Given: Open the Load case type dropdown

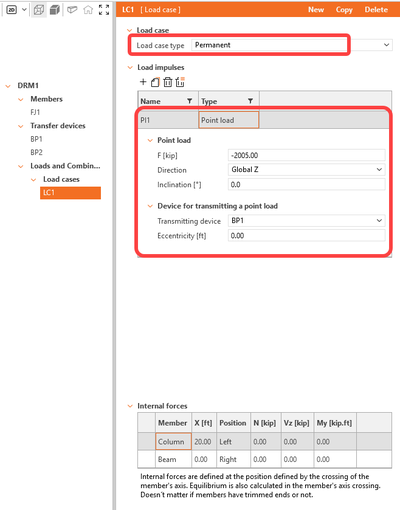Looking at the screenshot, I should click(386, 45).
